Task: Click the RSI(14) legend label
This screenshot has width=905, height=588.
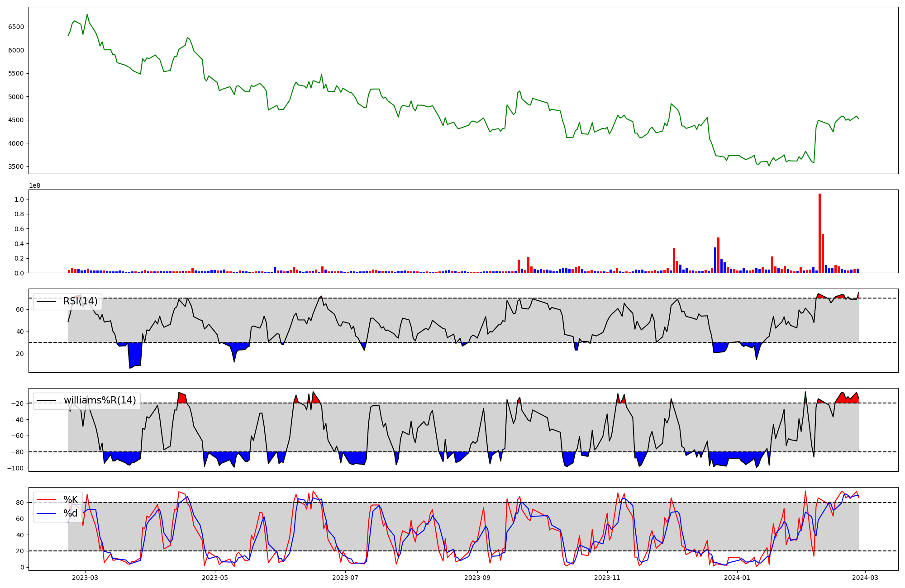Action: pos(80,301)
